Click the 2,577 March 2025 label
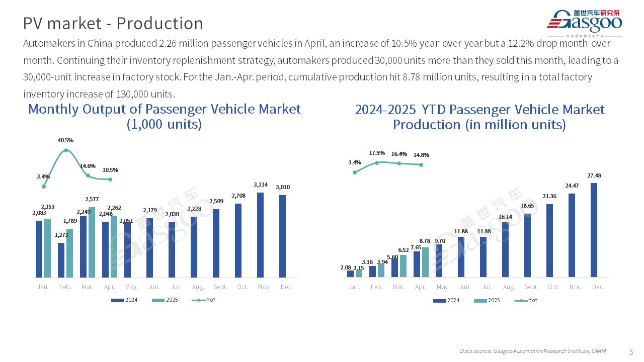644x362 pixels. click(92, 199)
